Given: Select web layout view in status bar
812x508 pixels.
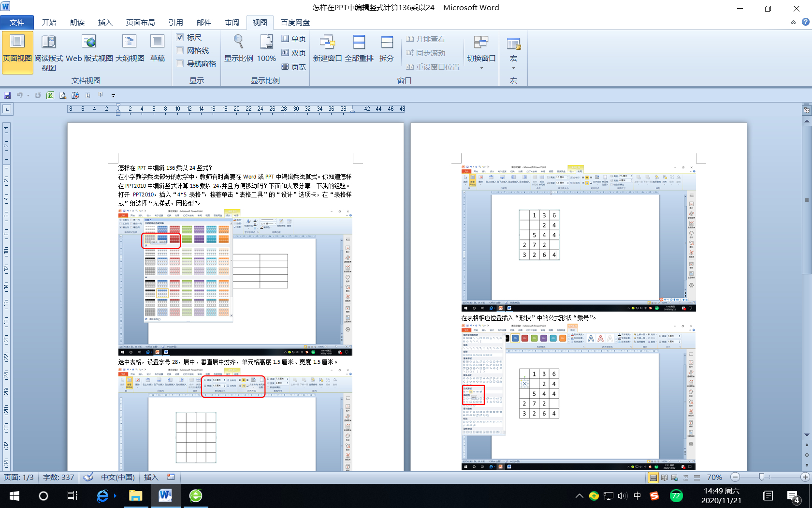Looking at the screenshot, I should pos(675,478).
